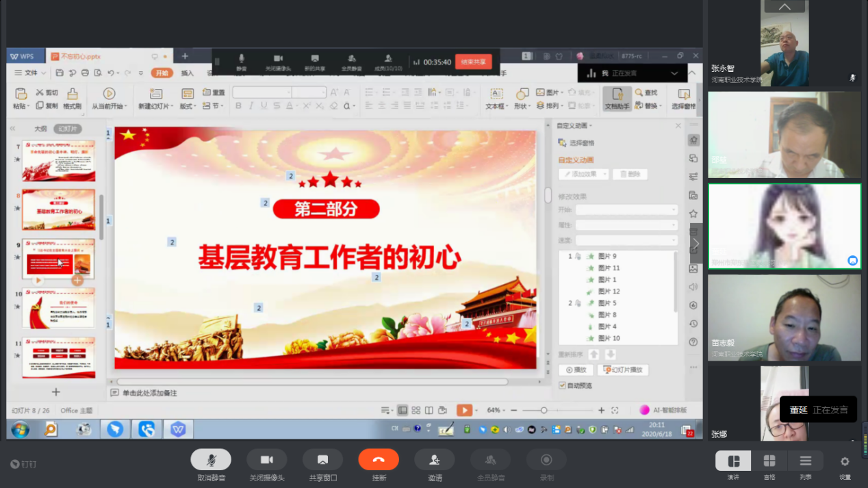
Task: Click 单击此处添加备注 notes field
Action: click(x=149, y=393)
